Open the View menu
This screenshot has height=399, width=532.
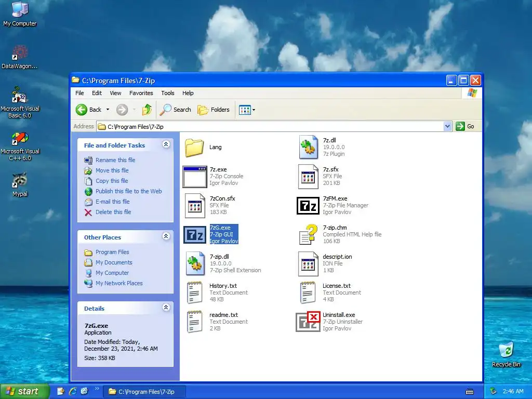click(x=115, y=93)
